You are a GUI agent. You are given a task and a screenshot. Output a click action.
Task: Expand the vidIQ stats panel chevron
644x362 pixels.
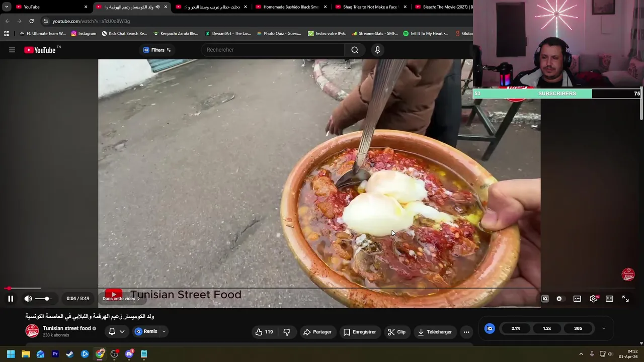(x=603, y=329)
